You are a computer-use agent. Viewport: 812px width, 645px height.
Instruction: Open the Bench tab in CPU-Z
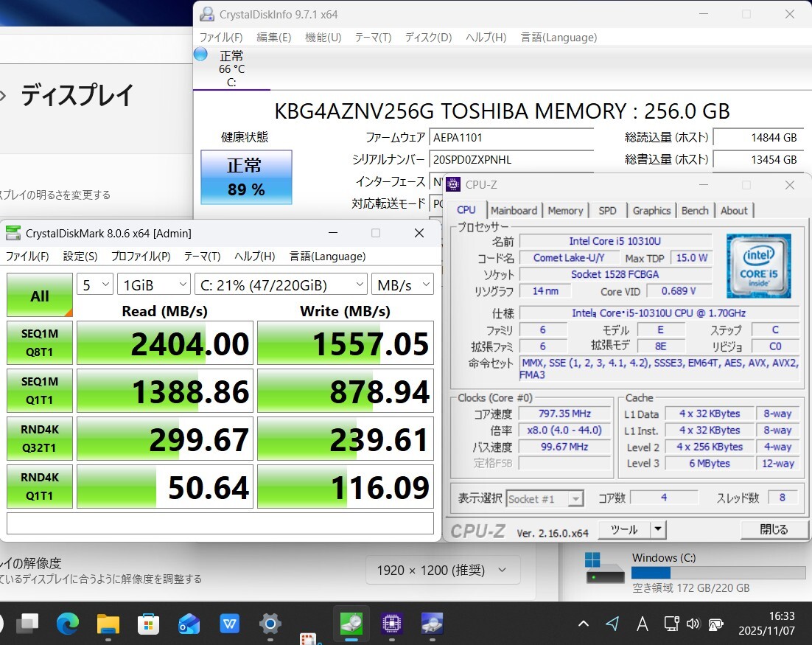694,210
